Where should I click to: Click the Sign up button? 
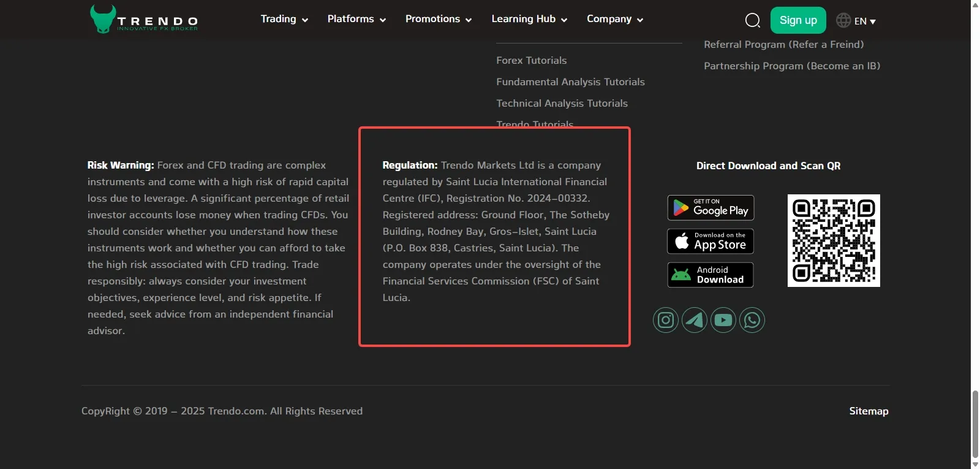pyautogui.click(x=798, y=20)
